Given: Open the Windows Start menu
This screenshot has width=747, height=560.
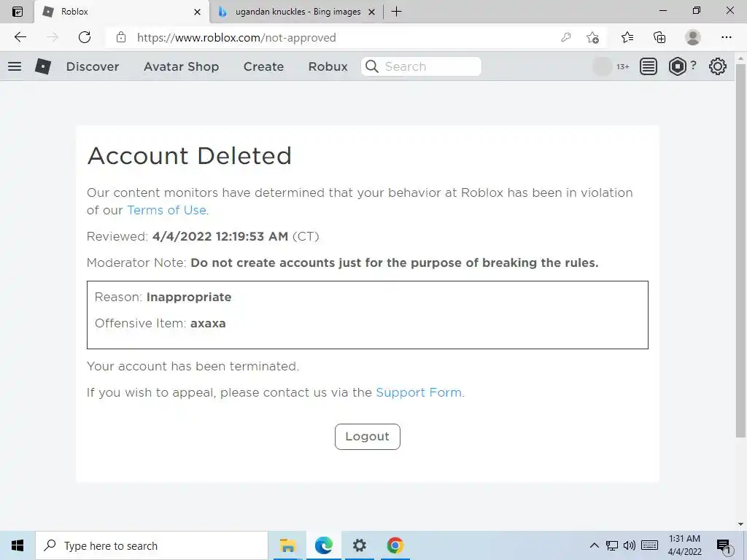Looking at the screenshot, I should [x=18, y=545].
